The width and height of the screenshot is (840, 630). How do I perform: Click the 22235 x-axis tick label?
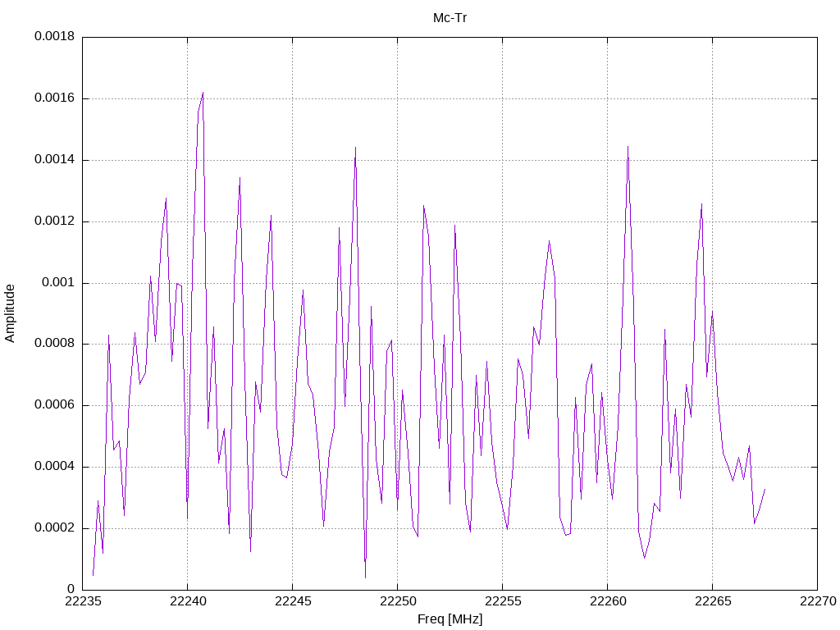[x=83, y=601]
